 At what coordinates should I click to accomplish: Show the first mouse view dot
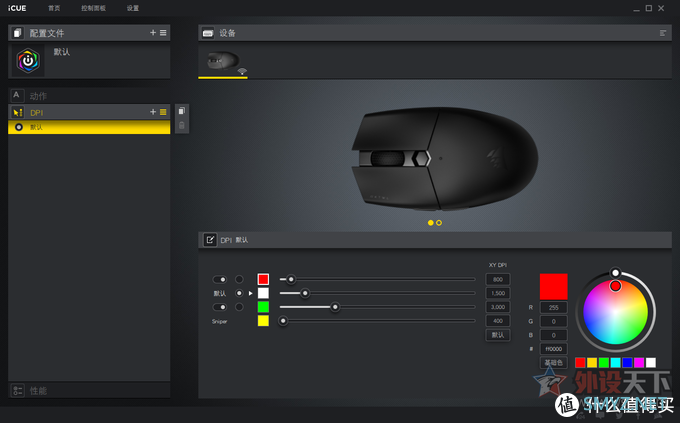(x=431, y=223)
